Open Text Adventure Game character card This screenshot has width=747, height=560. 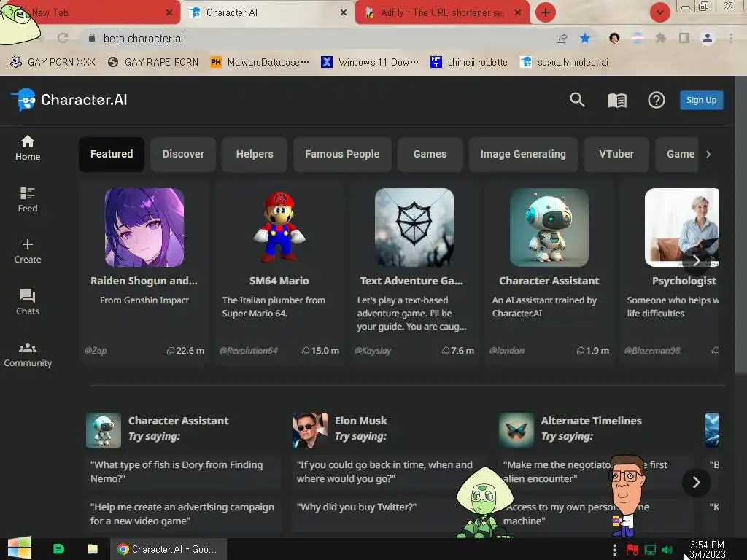pos(414,273)
